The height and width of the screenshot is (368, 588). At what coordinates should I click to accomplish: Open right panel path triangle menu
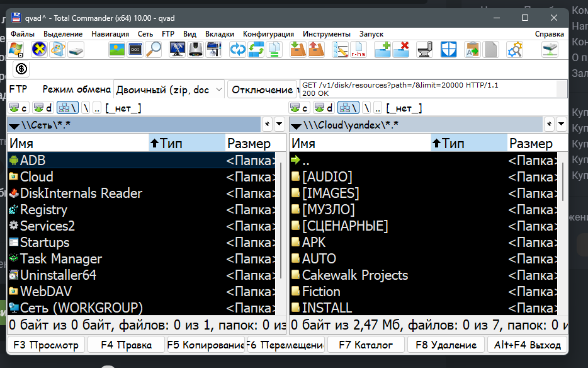coord(296,126)
